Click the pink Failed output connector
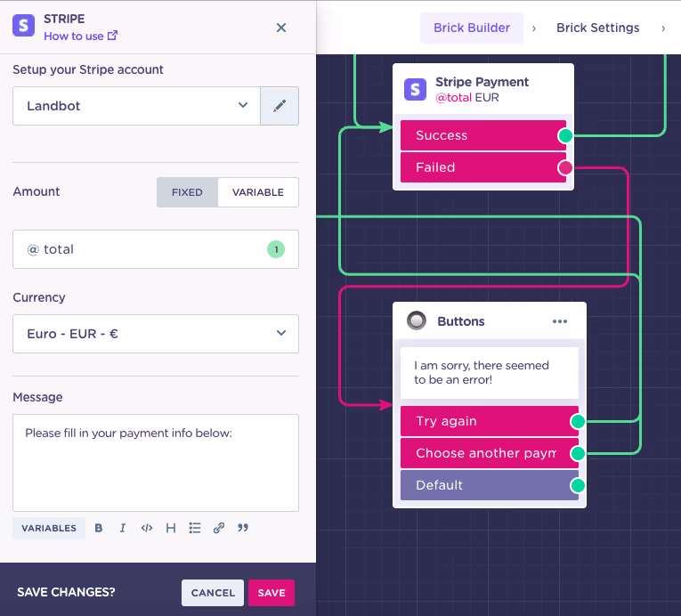This screenshot has height=616, width=681. coord(565,167)
